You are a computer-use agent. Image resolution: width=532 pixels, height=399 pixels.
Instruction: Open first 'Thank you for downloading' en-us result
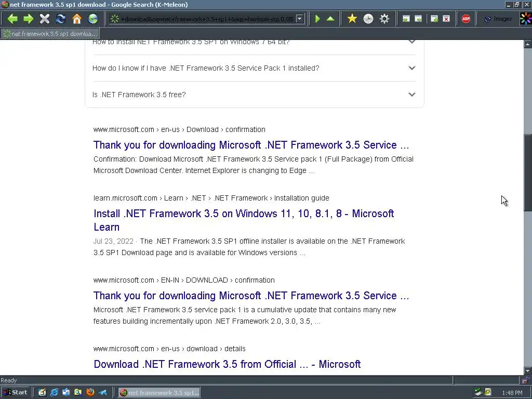[251, 145]
